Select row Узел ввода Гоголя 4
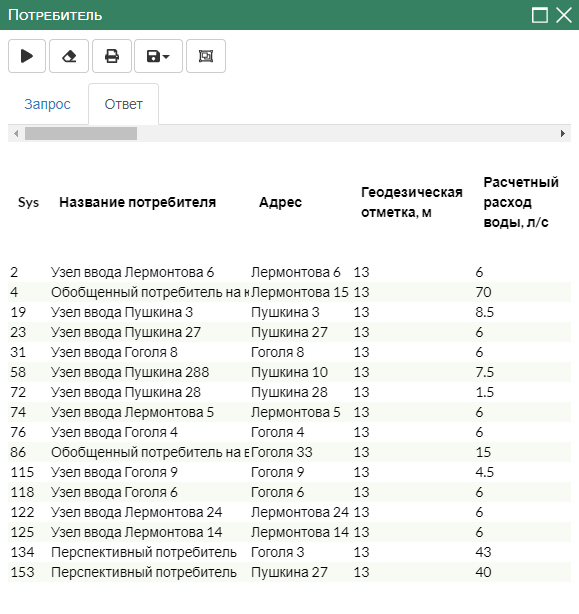Image resolution: width=579 pixels, height=614 pixels. 289,432
